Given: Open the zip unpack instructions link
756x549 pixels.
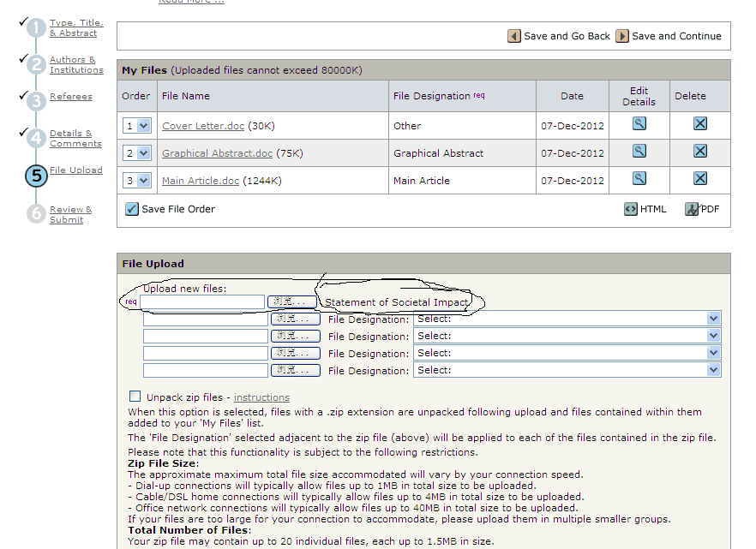Looking at the screenshot, I should click(261, 397).
